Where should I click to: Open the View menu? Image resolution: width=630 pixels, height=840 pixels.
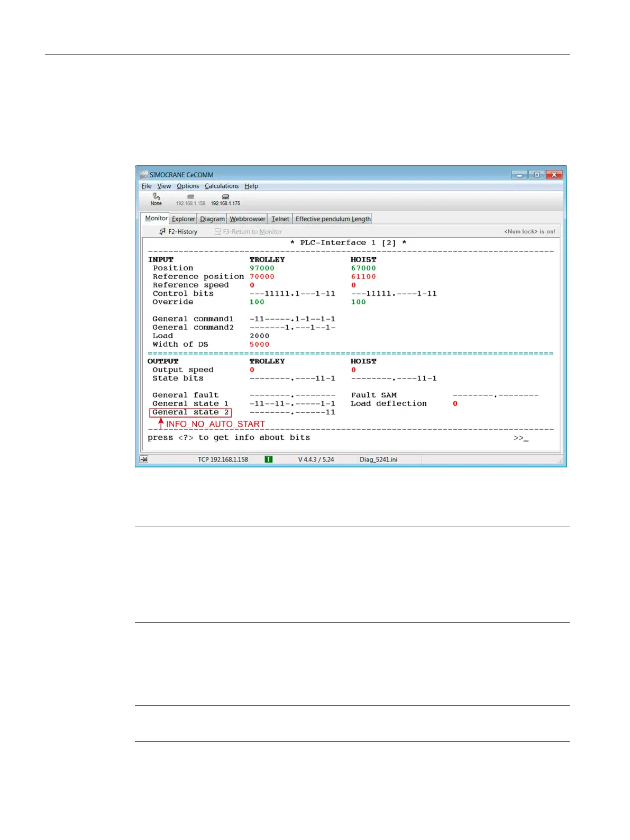164,186
